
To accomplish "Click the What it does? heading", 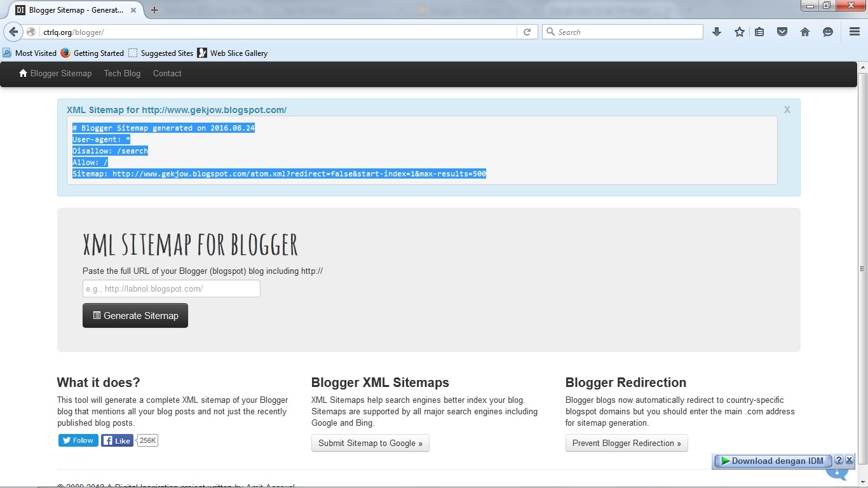I will [x=98, y=383].
